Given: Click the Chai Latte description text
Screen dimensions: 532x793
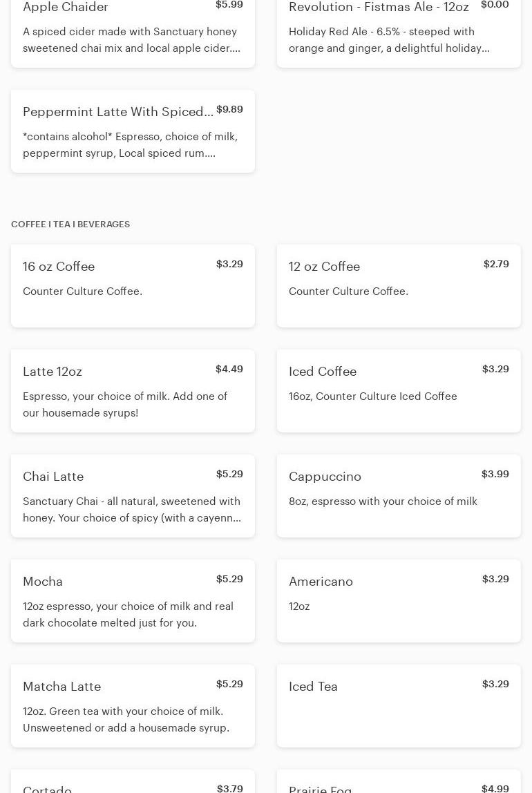Looking at the screenshot, I should click(132, 510).
